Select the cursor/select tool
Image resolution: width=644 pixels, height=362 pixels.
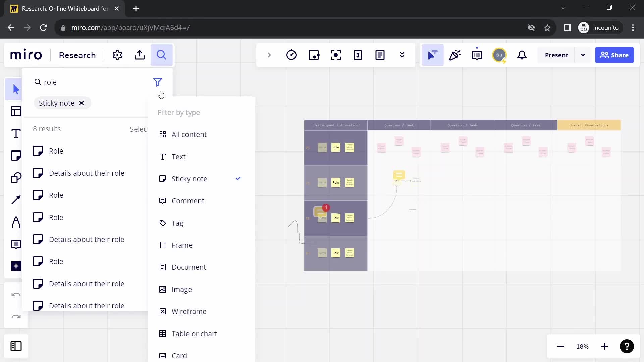(15, 88)
